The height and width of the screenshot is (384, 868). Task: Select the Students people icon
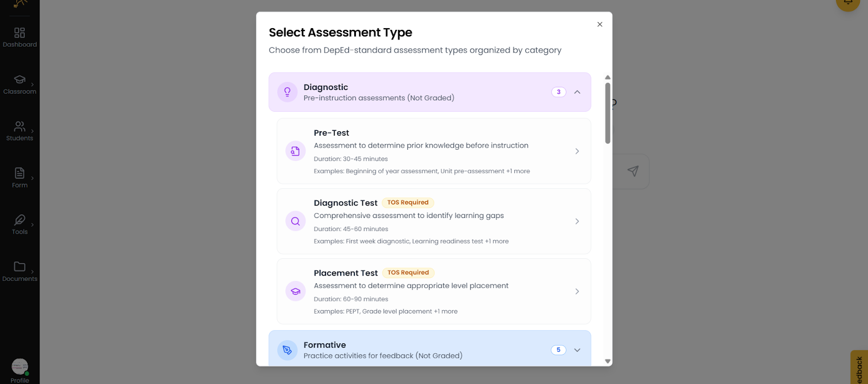[20, 126]
